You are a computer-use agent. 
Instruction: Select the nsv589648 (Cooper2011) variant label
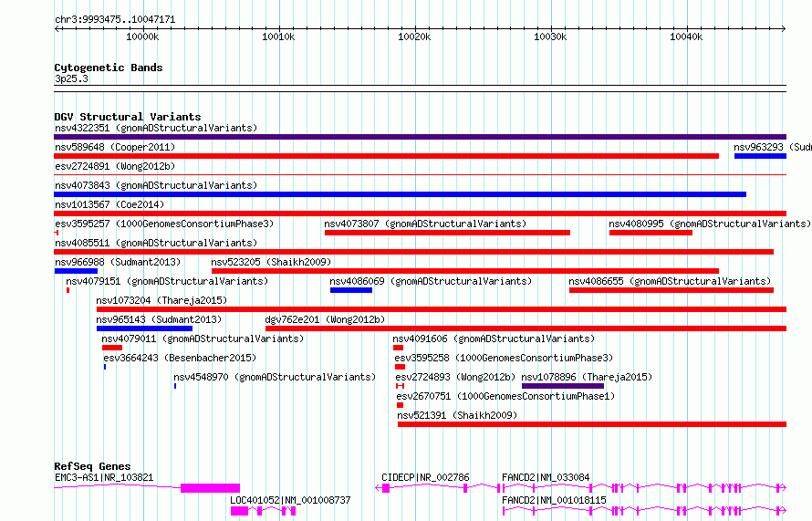[x=115, y=147]
